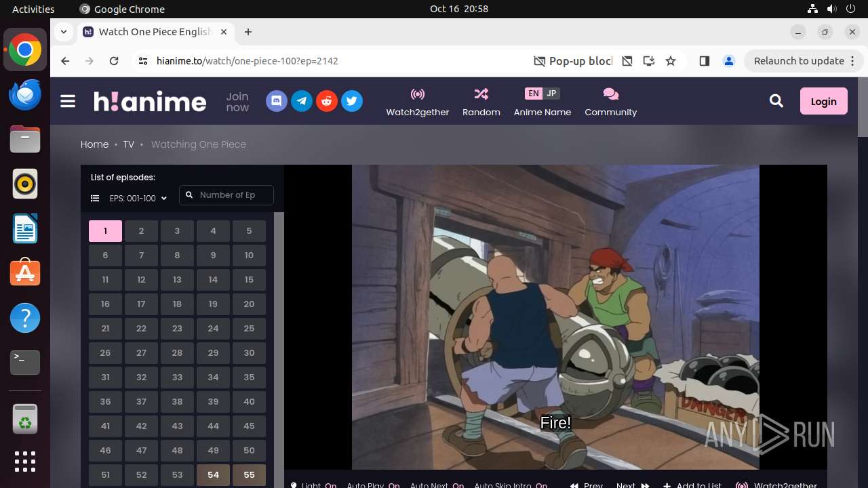Click the video player area

tap(555, 317)
